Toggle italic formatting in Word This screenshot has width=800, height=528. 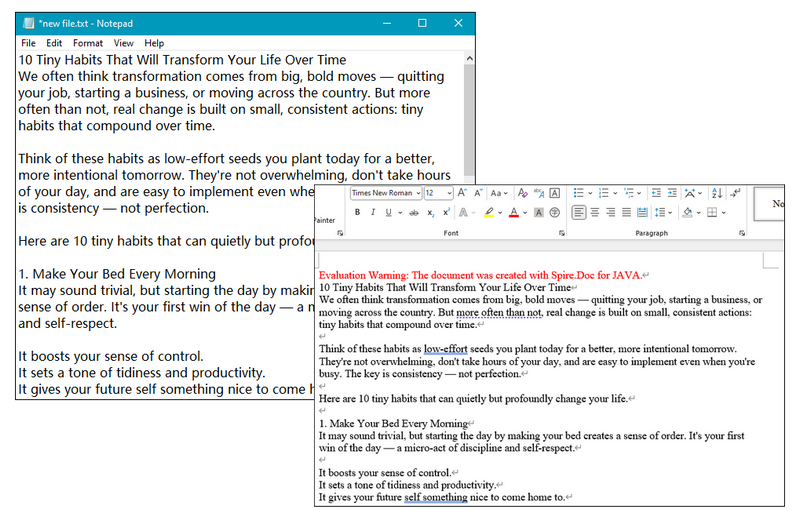pyautogui.click(x=372, y=212)
